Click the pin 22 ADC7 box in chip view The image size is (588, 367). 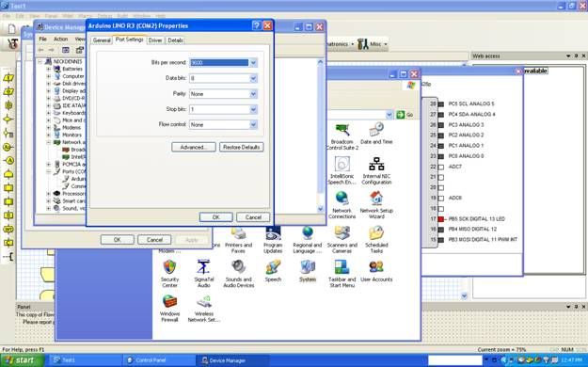441,167
